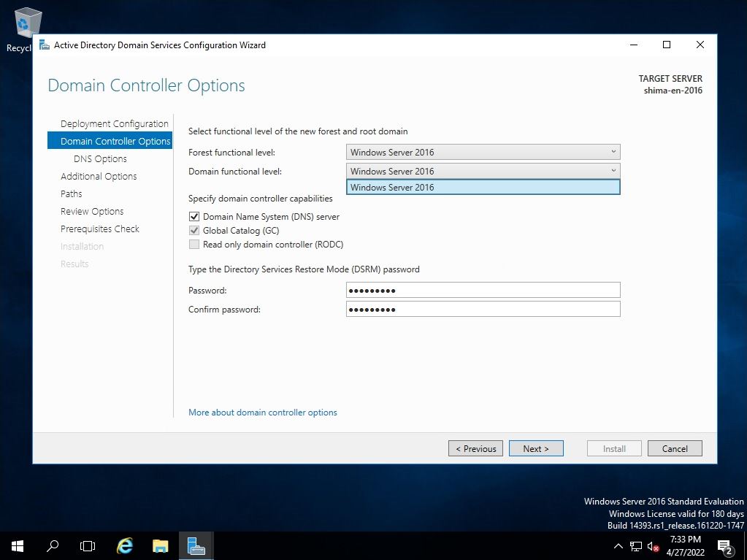Focus the DSRM Password field
The height and width of the screenshot is (560, 747).
[483, 290]
